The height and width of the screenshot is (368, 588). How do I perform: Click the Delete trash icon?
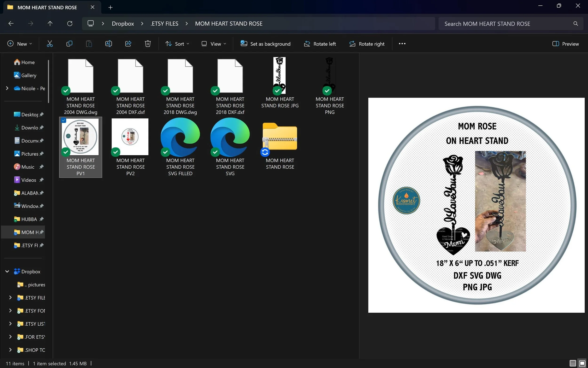pos(148,44)
